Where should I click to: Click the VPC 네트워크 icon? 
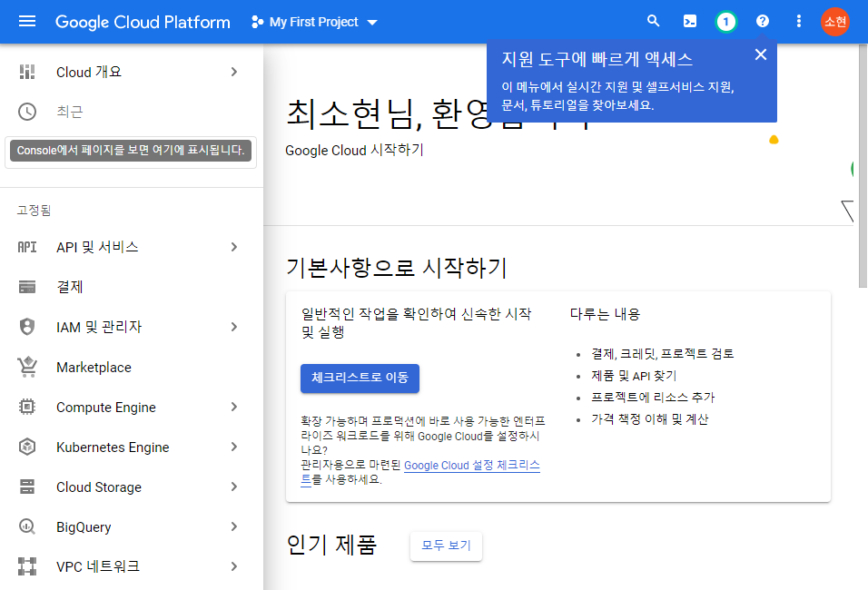click(27, 566)
